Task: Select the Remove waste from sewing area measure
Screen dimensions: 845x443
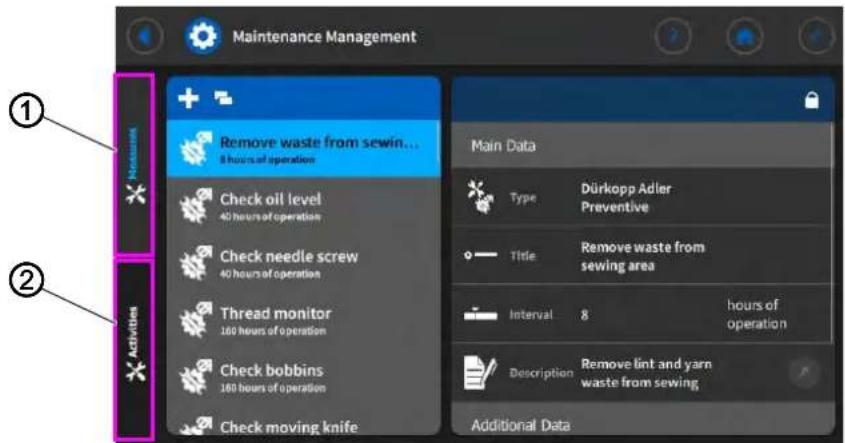Action: pyautogui.click(x=304, y=149)
